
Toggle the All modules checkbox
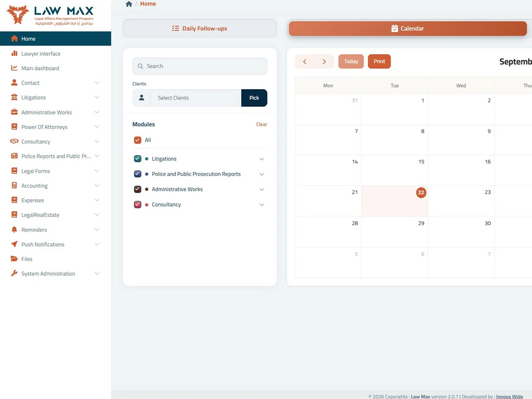tap(137, 140)
